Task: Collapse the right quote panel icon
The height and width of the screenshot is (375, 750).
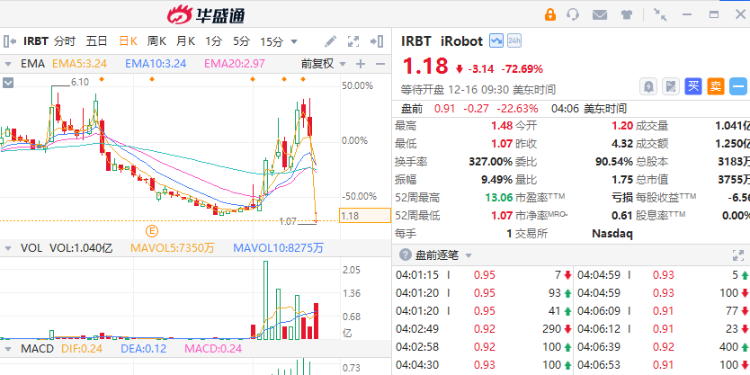Action: click(377, 42)
